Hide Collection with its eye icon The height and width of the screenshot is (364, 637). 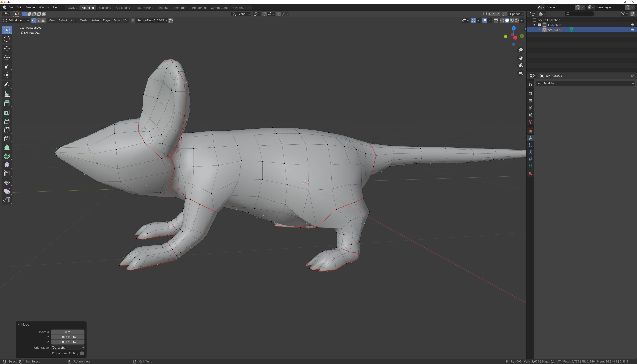point(632,25)
